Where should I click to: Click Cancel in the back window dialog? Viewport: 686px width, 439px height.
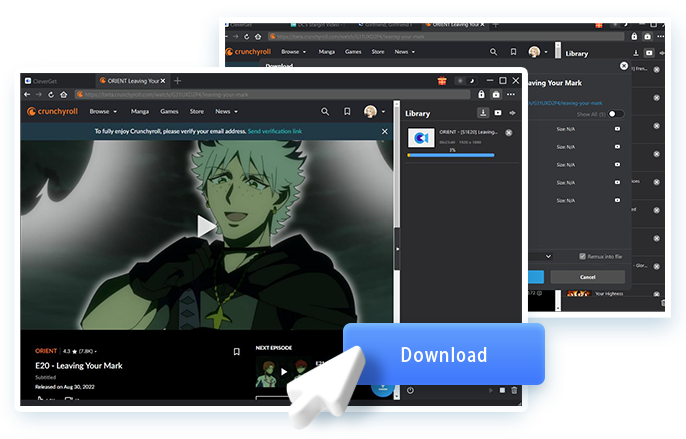pyautogui.click(x=588, y=277)
